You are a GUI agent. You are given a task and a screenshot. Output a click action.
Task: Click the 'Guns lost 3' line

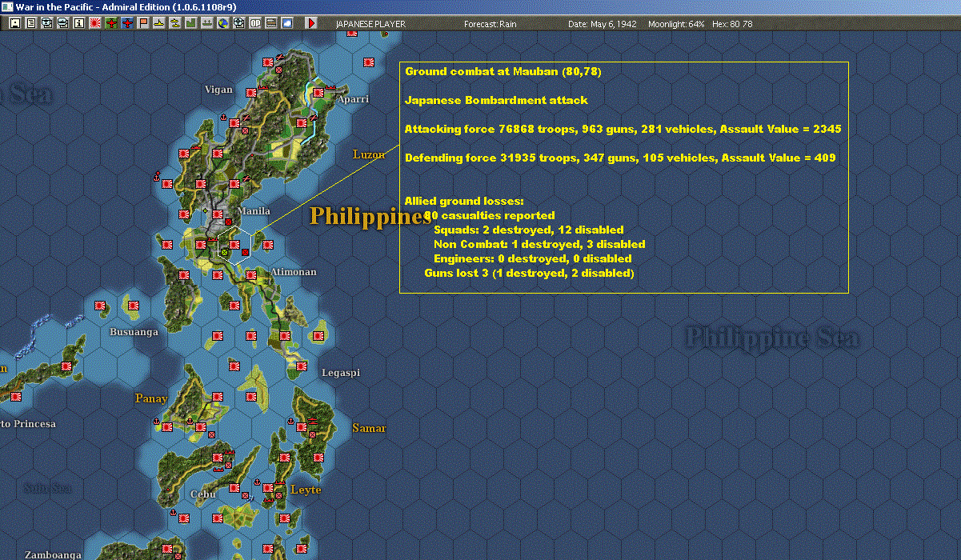(529, 273)
